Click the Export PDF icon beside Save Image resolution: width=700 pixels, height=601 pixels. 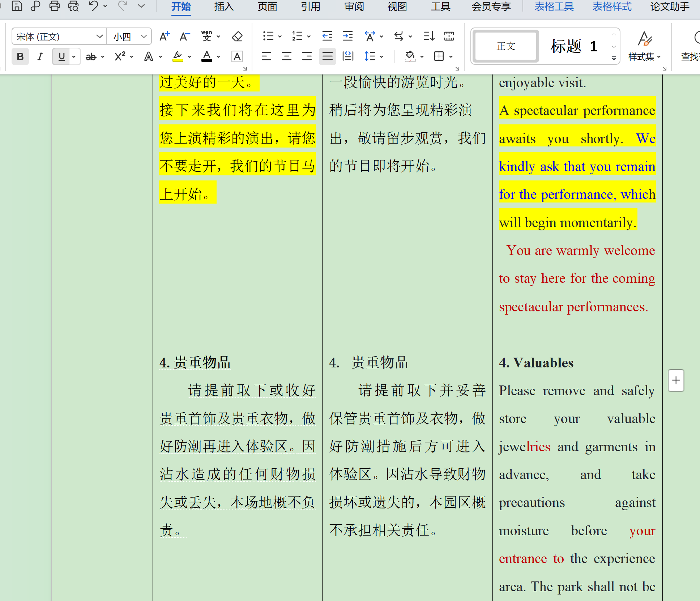pyautogui.click(x=35, y=6)
